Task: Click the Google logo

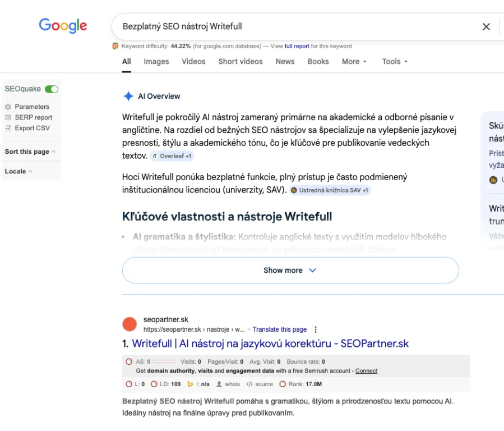Action: (63, 26)
